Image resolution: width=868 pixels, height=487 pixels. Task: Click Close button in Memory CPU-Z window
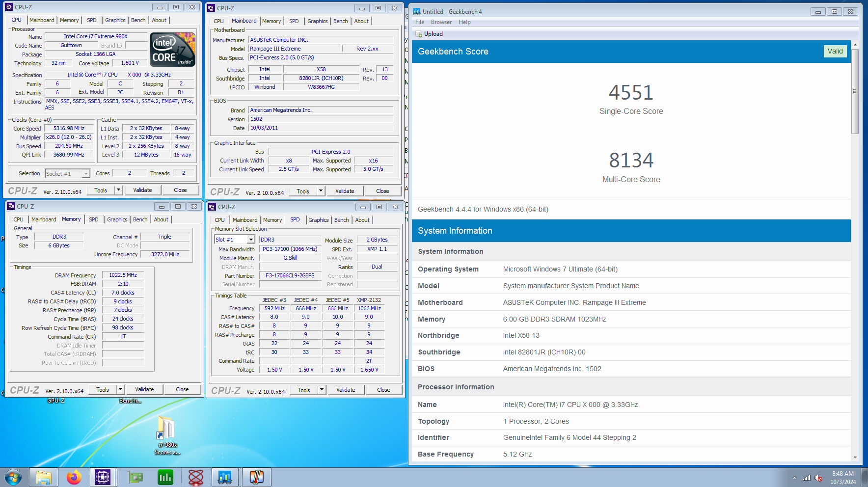[182, 389]
